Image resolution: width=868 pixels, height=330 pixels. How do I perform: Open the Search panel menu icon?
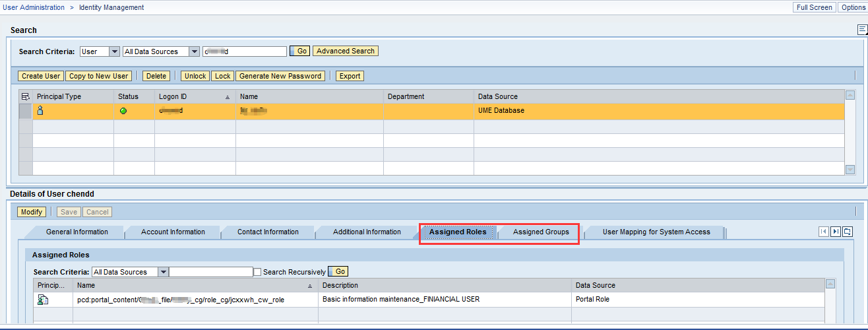[x=862, y=30]
